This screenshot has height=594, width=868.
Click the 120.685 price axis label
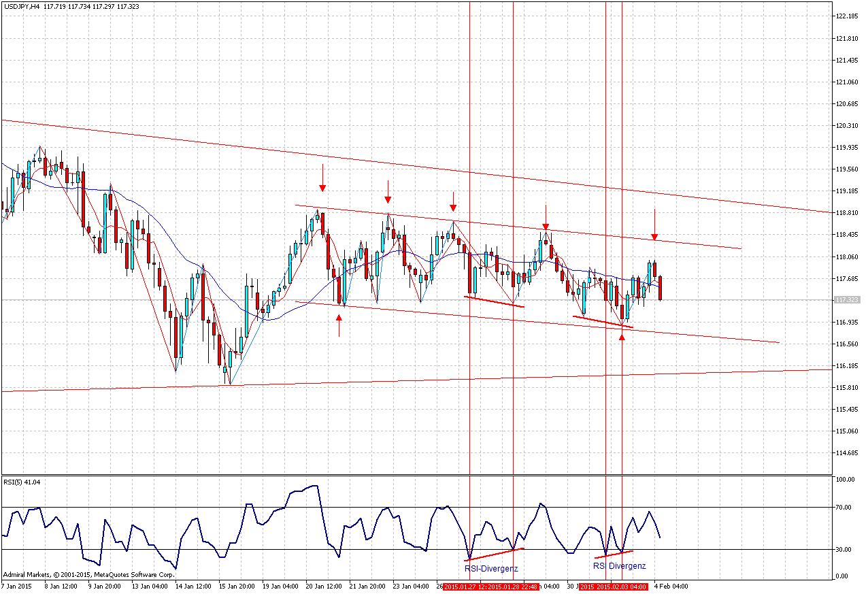848,103
